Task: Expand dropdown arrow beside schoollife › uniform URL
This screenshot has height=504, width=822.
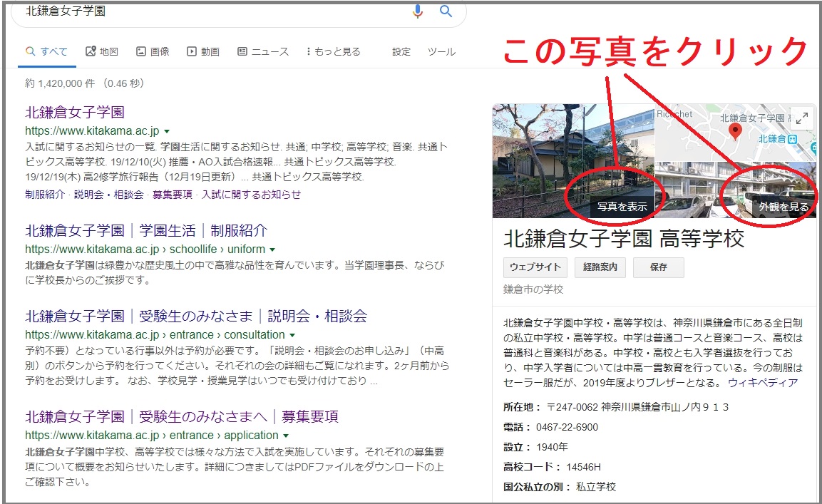Action: pos(272,250)
